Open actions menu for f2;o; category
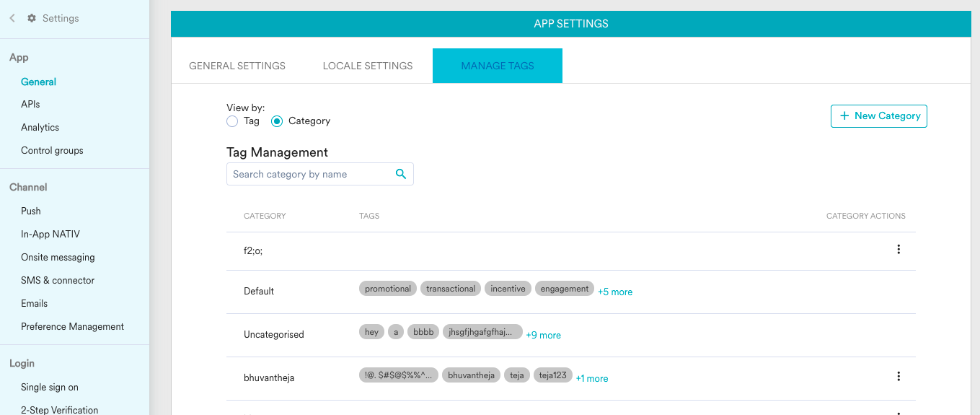This screenshot has width=980, height=415. coord(899,250)
